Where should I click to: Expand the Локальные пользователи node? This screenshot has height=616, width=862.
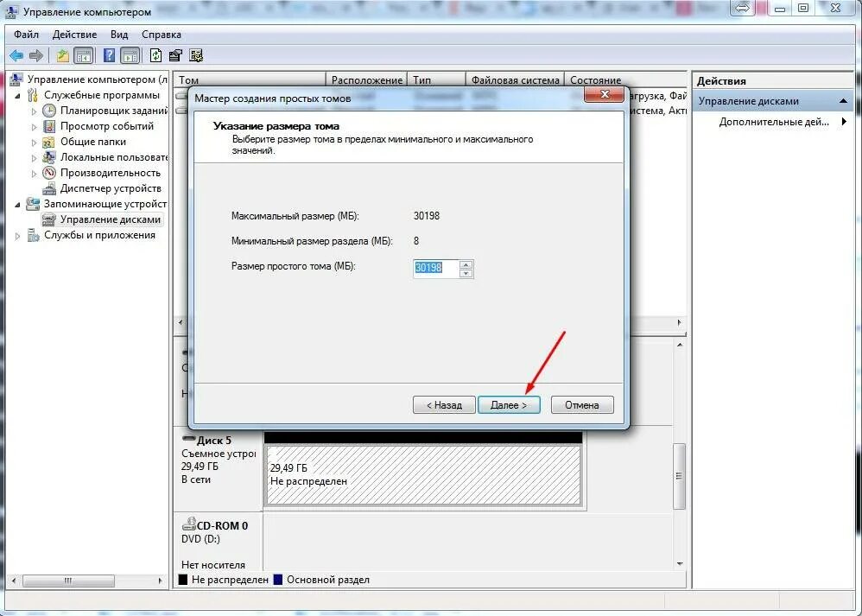34,158
